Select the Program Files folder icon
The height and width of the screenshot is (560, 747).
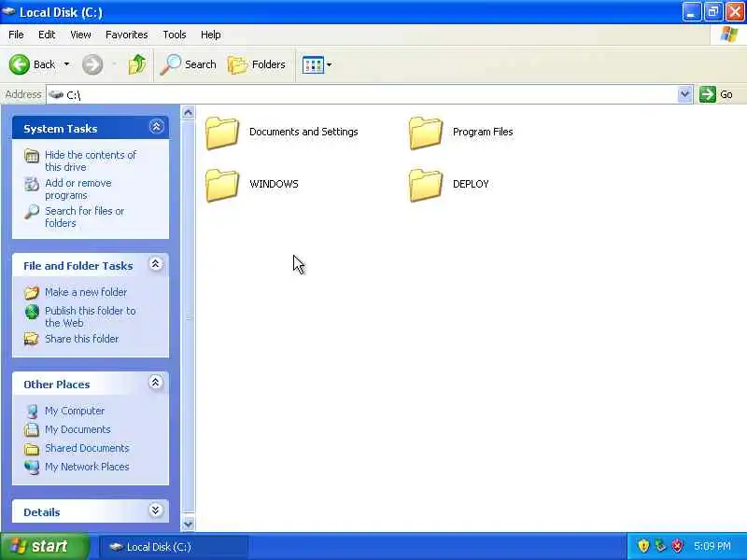click(426, 133)
